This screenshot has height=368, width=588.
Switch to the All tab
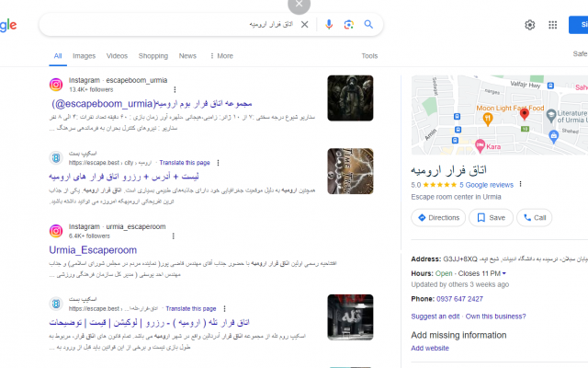tap(58, 56)
